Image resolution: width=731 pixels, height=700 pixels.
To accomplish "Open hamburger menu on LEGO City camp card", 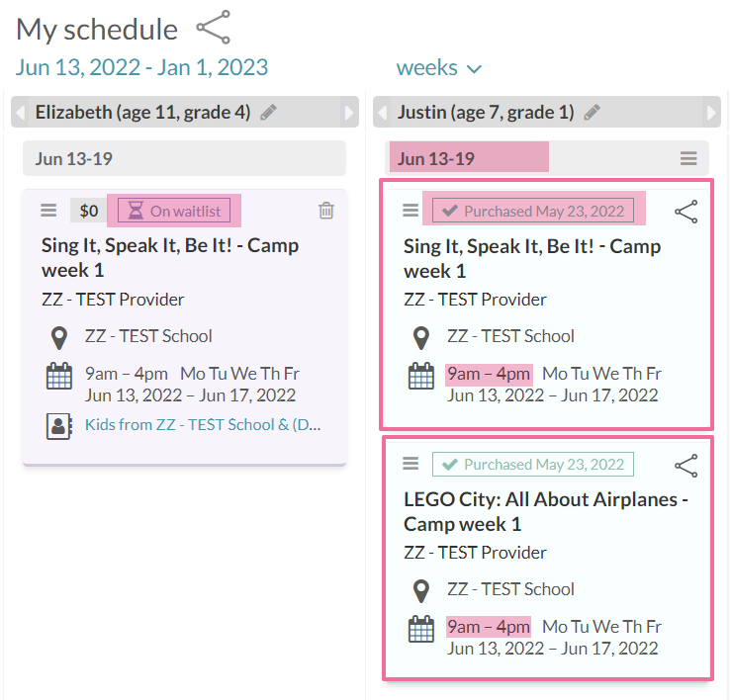I will 411,464.
